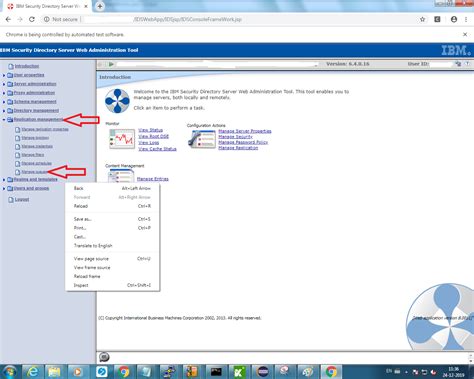Click the help question mark icon
Viewport: 474px width, 379px height.
click(467, 64)
